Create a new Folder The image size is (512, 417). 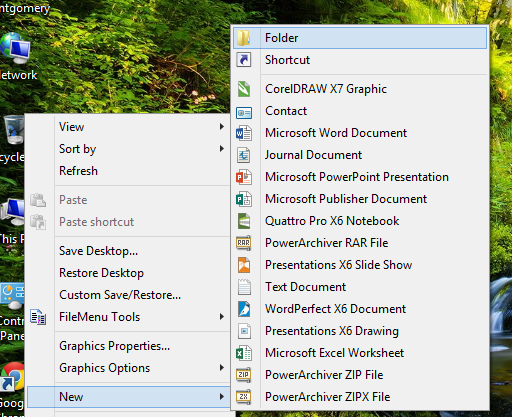(360, 38)
